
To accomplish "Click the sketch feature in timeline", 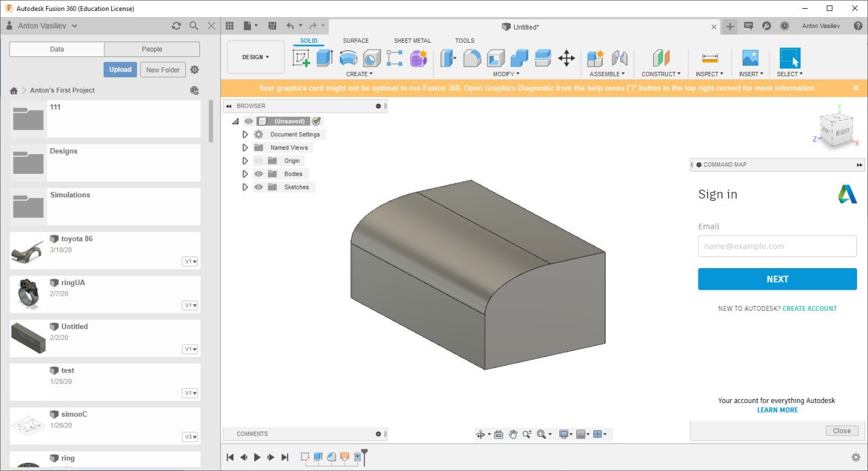I will (x=305, y=457).
